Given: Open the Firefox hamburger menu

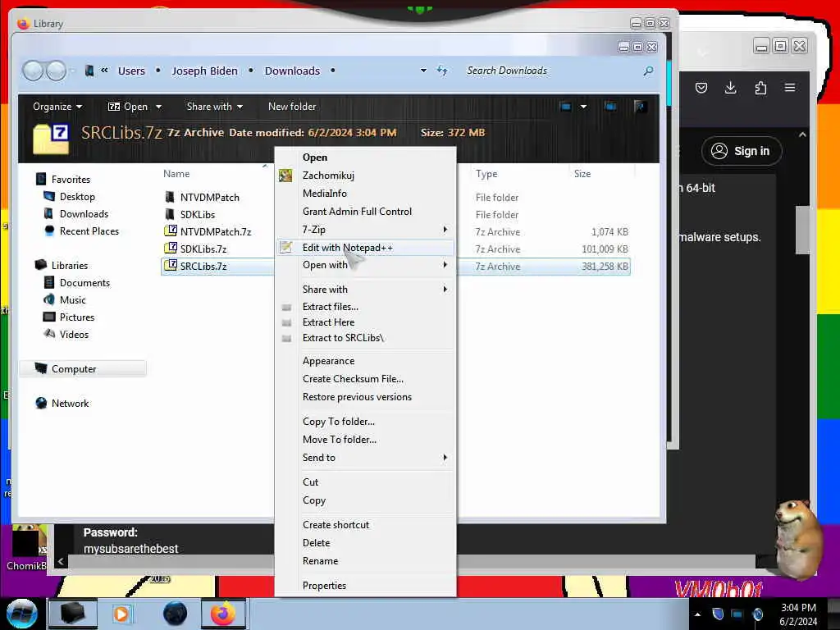Looking at the screenshot, I should pyautogui.click(x=790, y=87).
